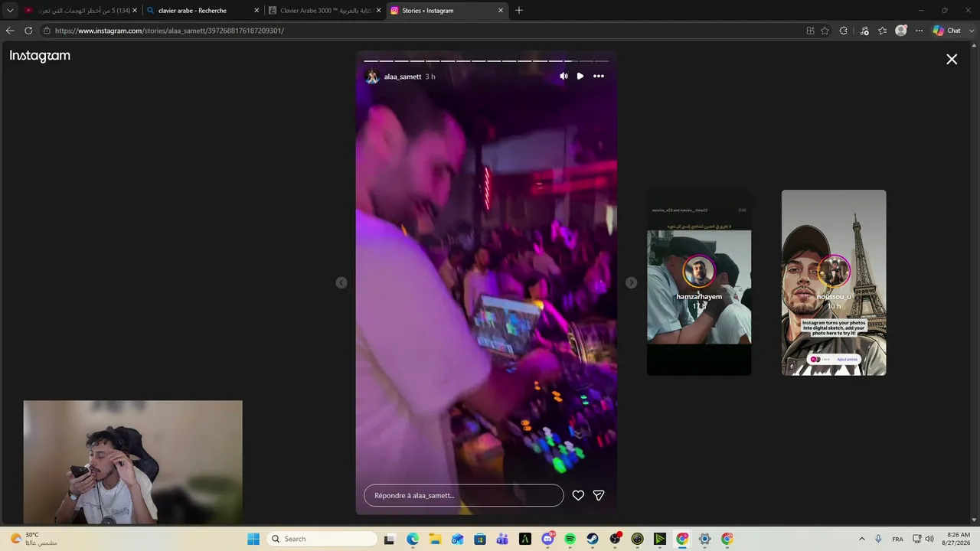Viewport: 980px width, 551px height.
Task: Open the Instagram logo home link
Action: [40, 56]
